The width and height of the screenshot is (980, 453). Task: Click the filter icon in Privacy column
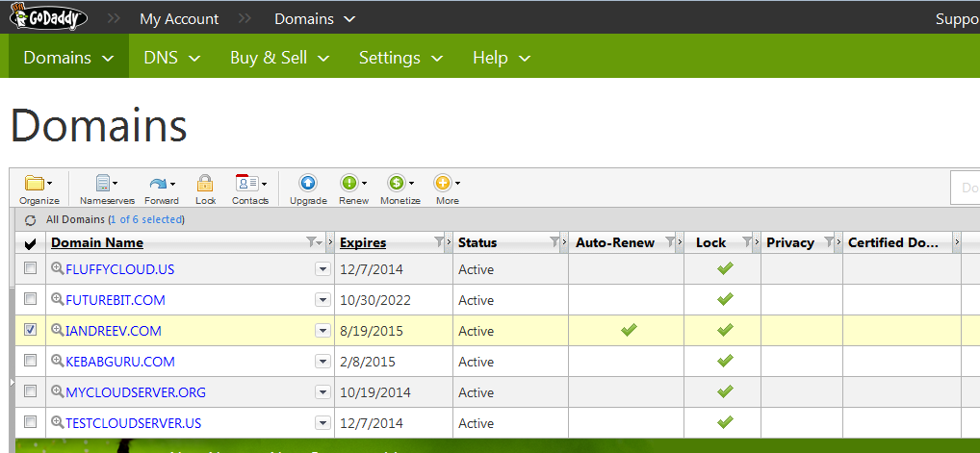tap(829, 241)
